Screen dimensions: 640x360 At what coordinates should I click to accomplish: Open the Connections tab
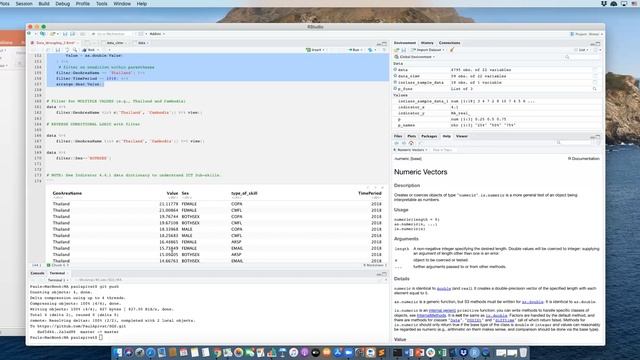[x=449, y=43]
